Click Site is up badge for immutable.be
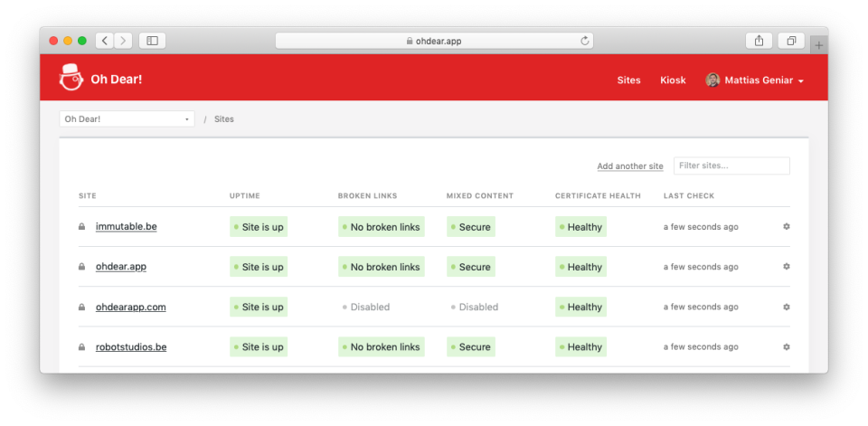Viewport: 868px width, 426px height. click(x=259, y=227)
